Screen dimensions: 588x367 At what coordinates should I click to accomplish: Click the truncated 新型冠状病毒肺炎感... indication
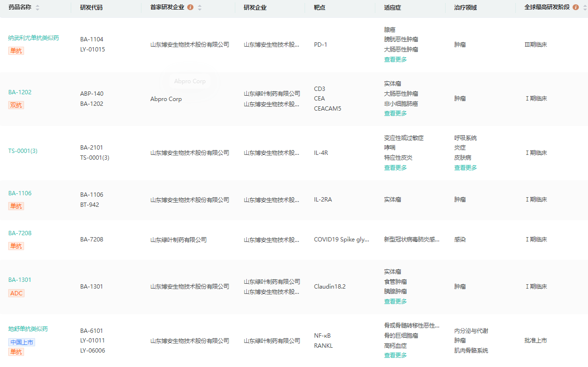coord(412,240)
